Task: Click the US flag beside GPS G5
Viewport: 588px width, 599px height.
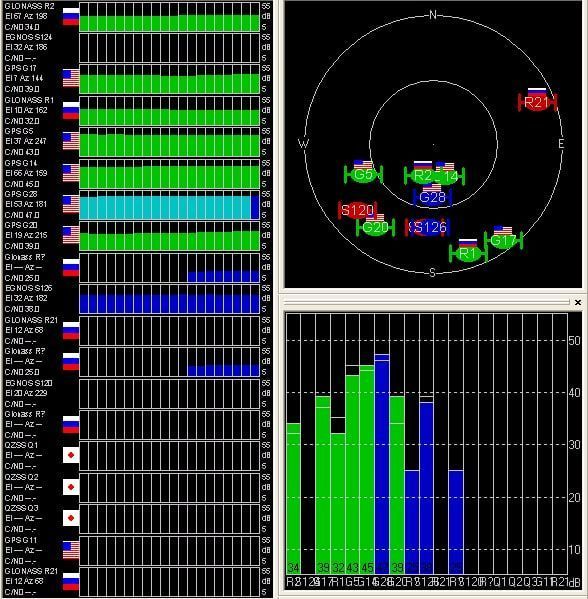Action: [x=71, y=141]
